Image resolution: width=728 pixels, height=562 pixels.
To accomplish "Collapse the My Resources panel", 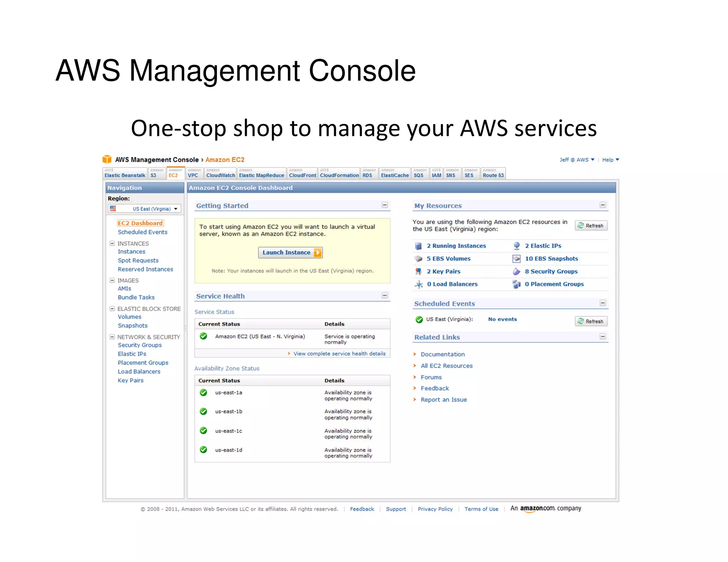I will click(603, 205).
